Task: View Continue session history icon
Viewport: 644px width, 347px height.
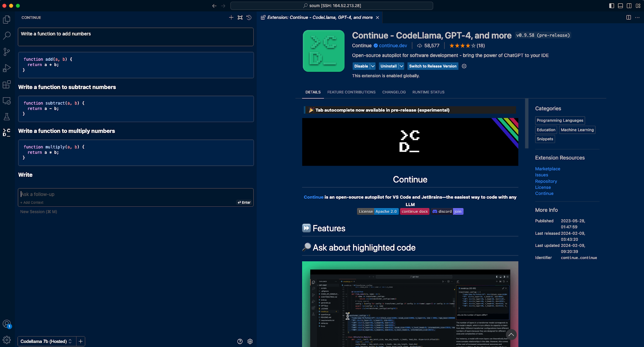Action: [x=249, y=17]
